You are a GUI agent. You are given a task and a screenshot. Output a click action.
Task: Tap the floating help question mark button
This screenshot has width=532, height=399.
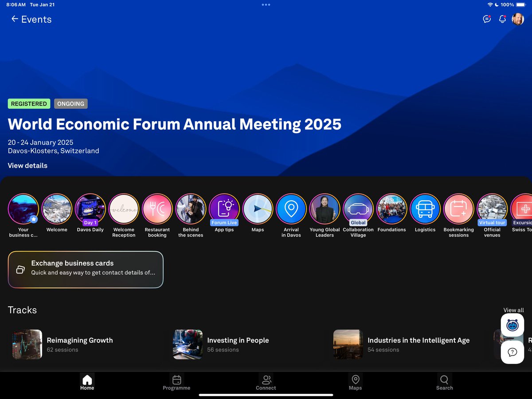(512, 352)
